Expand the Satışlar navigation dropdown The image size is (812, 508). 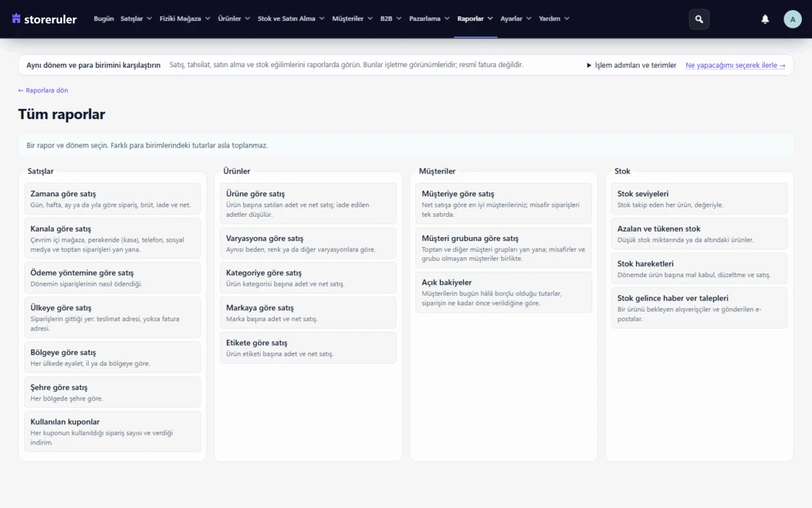[x=136, y=19]
